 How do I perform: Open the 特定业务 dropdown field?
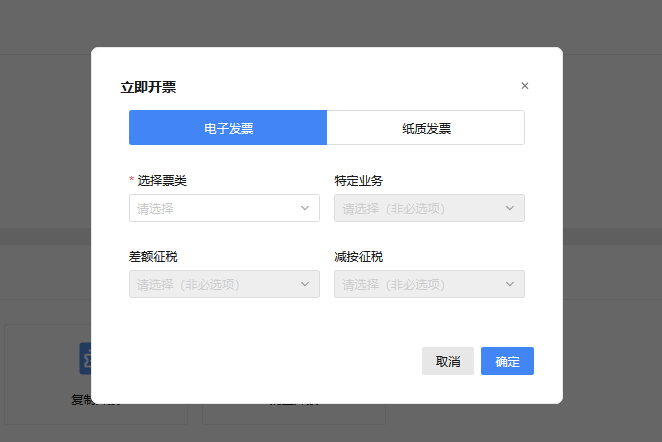[420, 208]
